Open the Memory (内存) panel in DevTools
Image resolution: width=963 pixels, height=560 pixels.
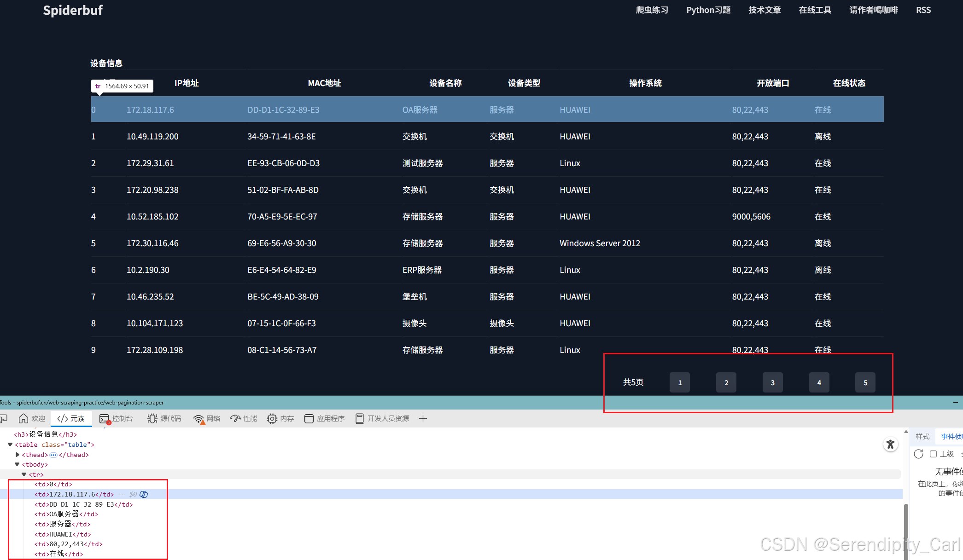280,418
